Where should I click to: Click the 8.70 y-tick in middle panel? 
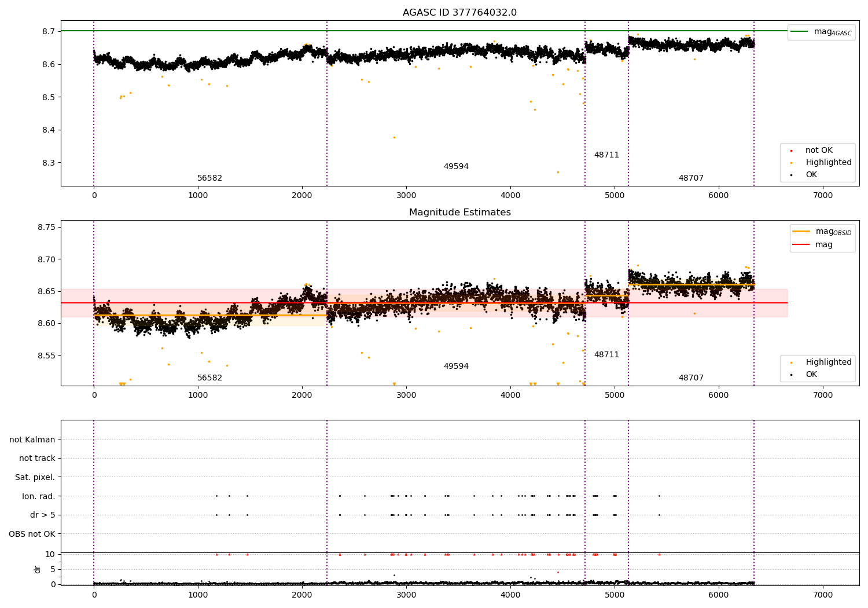click(46, 259)
